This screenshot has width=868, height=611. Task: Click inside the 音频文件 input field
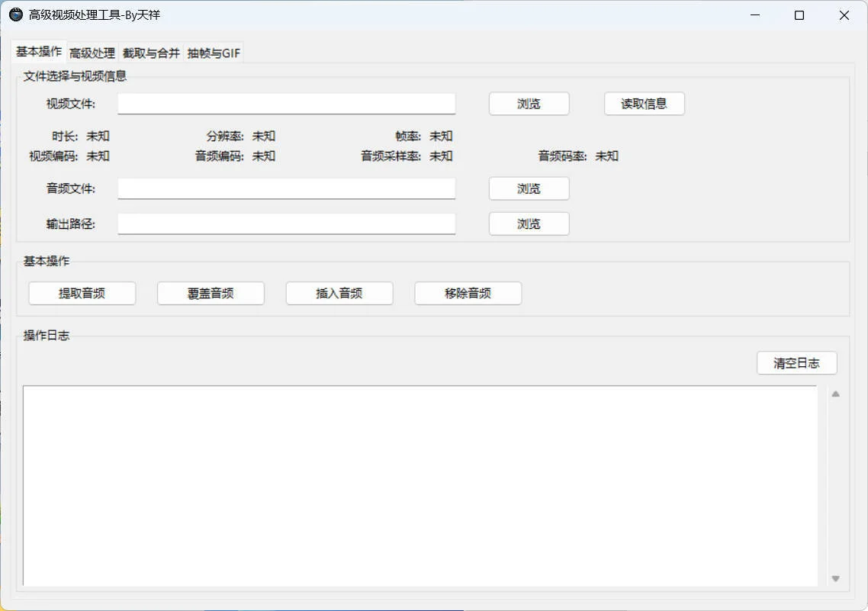286,188
